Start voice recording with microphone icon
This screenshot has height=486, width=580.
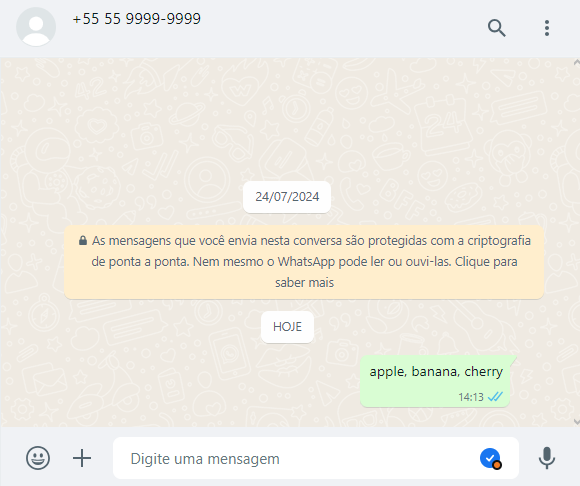pos(547,458)
